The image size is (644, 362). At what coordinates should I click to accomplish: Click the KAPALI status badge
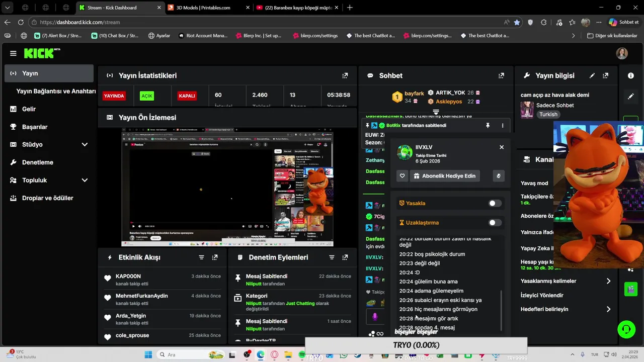click(187, 96)
